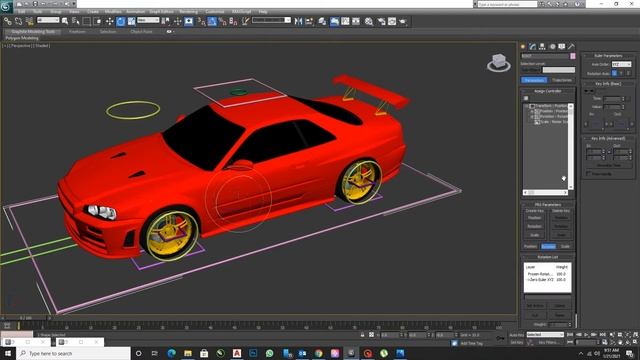
Task: Switch to the Modify command panel
Action: (x=533, y=47)
